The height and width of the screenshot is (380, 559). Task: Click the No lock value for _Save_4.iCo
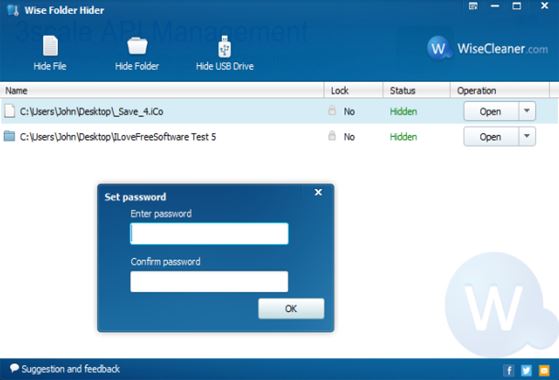point(349,112)
